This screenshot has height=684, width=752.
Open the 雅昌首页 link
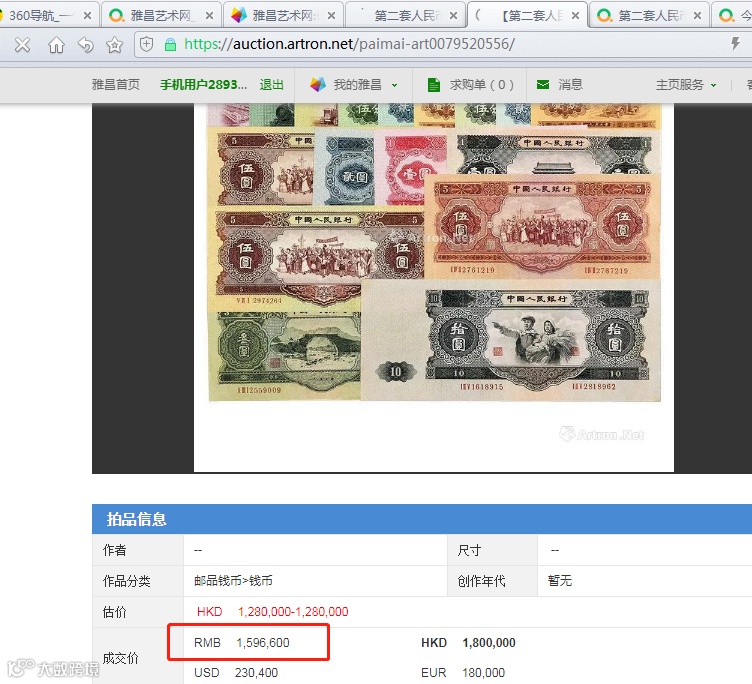click(116, 85)
